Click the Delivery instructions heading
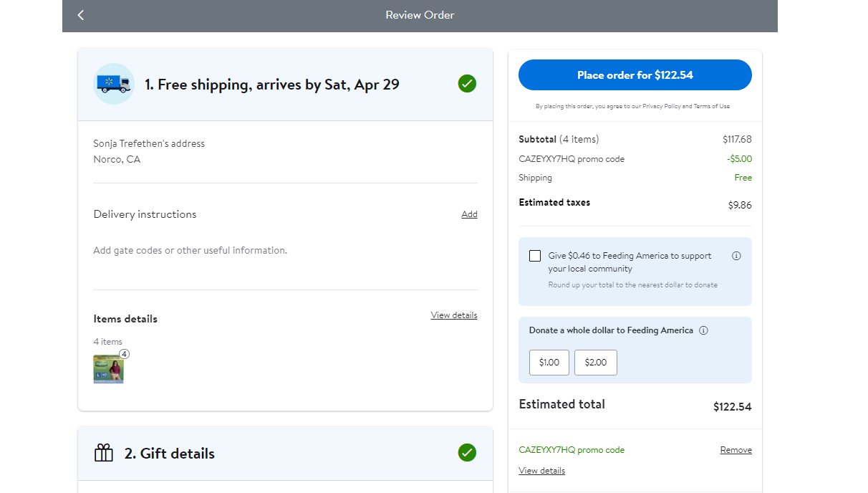 point(145,214)
